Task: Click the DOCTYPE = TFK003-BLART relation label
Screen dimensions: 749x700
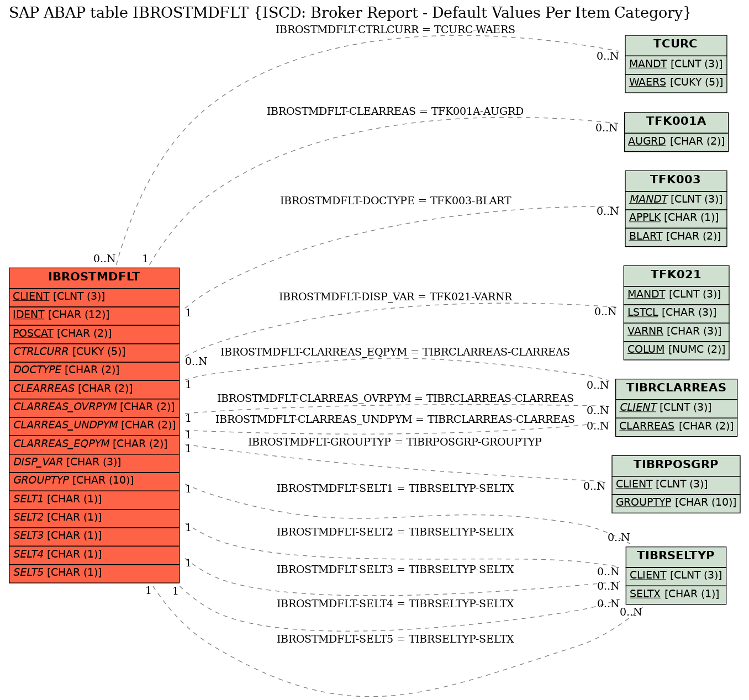Action: [395, 201]
